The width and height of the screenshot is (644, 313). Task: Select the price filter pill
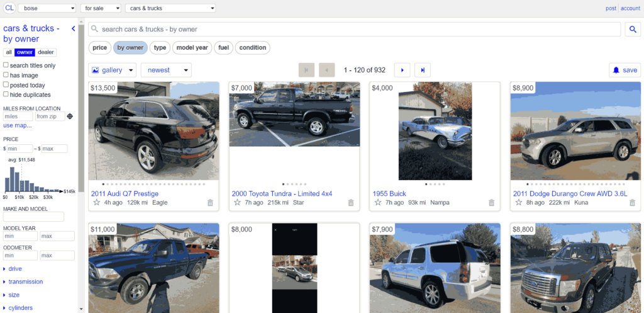(100, 48)
